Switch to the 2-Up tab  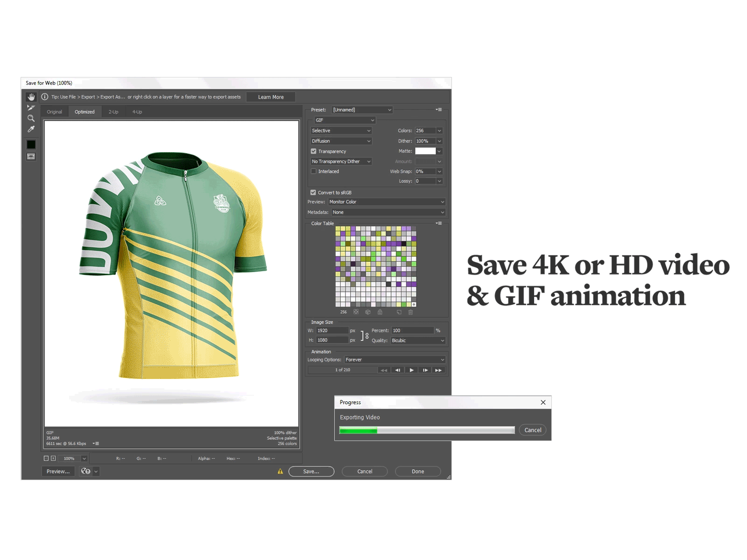(113, 112)
